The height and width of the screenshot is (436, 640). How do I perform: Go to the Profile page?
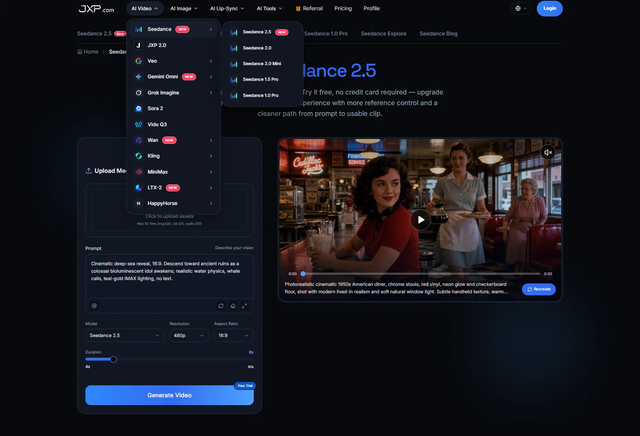[371, 9]
